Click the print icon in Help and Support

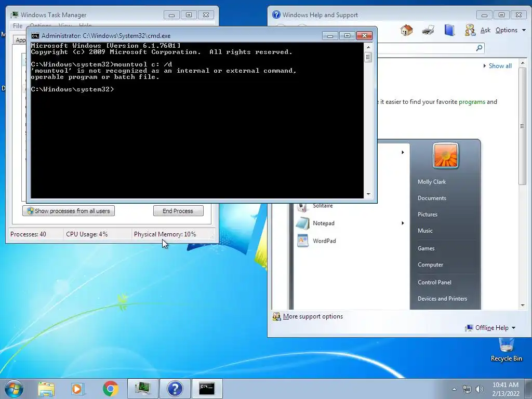pyautogui.click(x=428, y=30)
